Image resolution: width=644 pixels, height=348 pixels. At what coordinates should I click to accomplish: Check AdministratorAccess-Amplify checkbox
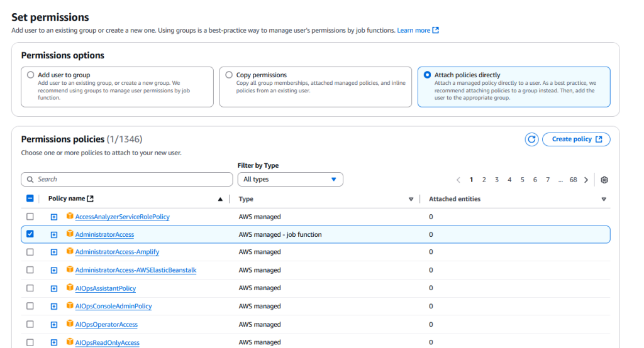30,252
